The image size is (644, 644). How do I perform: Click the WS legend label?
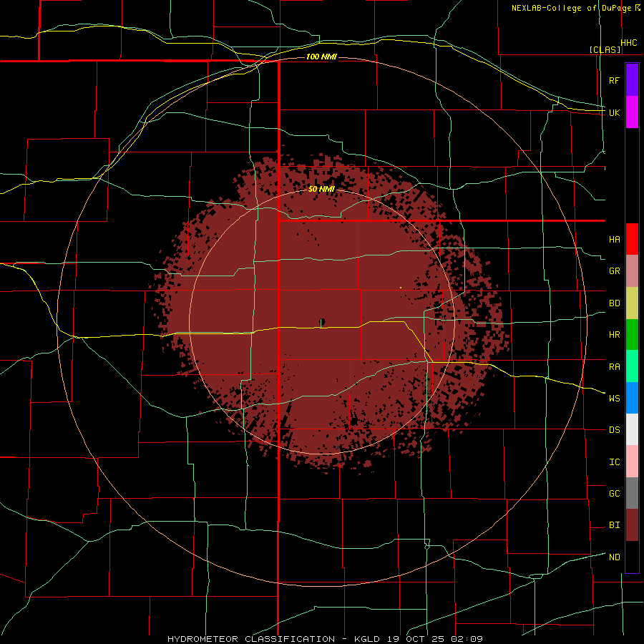pos(614,398)
